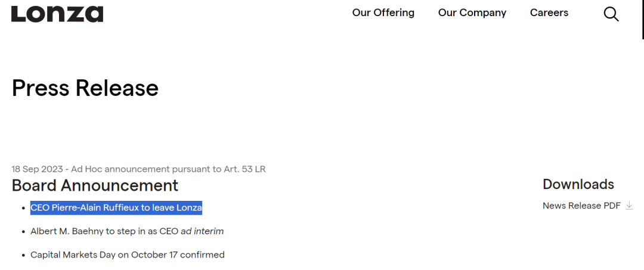The height and width of the screenshot is (270, 644).
Task: Open the Our Offering menu
Action: click(x=383, y=13)
